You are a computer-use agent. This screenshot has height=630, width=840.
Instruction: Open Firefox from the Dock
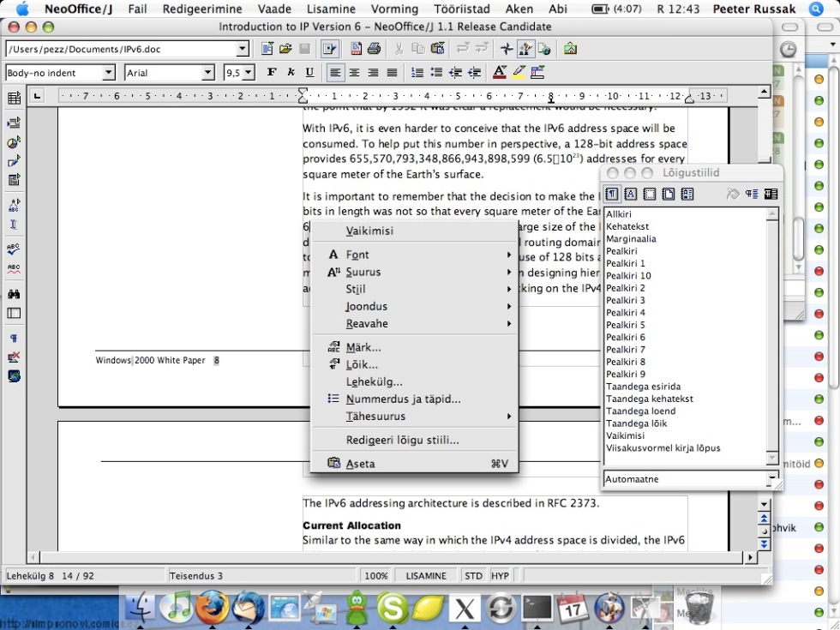click(213, 608)
